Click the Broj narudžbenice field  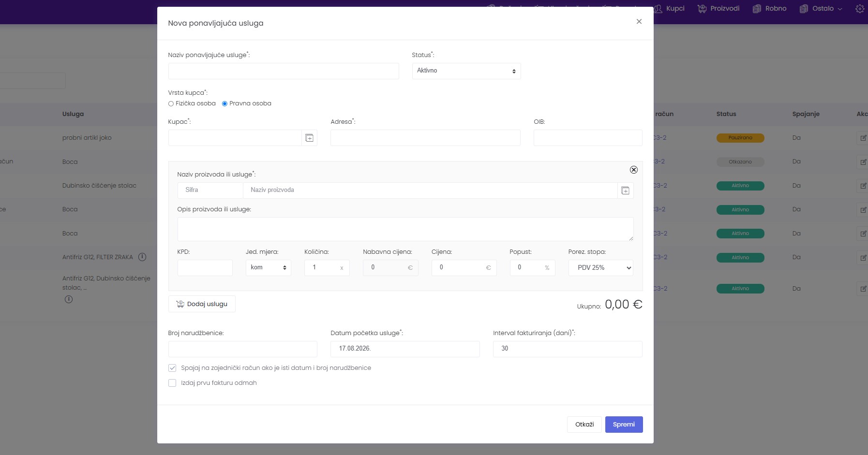point(243,349)
